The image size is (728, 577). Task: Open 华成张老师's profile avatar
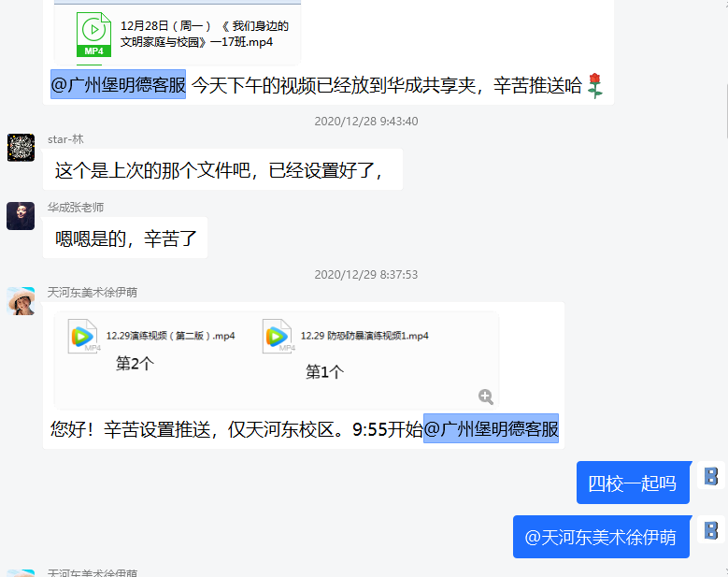coord(21,216)
